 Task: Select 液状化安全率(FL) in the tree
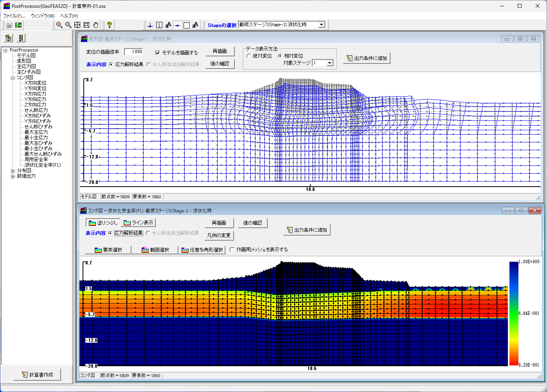[x=43, y=165]
